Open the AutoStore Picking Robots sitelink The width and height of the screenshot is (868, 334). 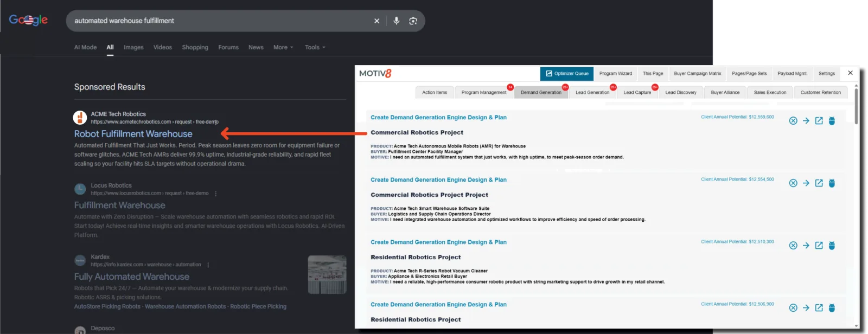coord(107,306)
